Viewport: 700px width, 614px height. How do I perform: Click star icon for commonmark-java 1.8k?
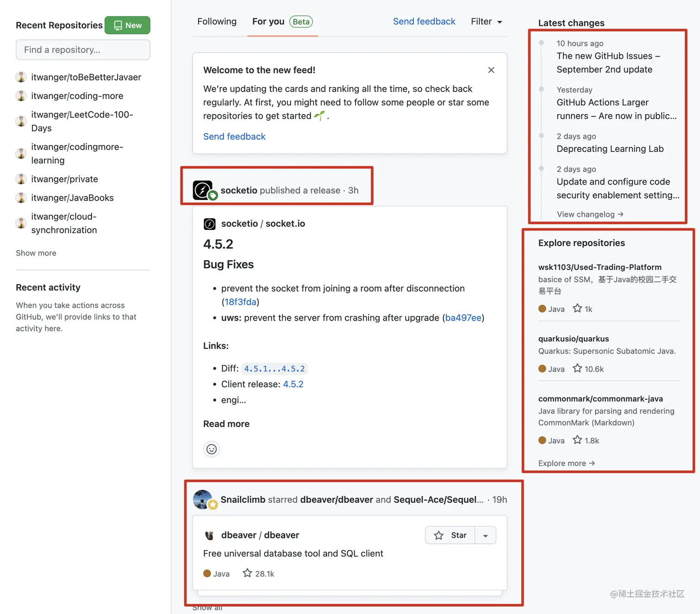pos(577,440)
